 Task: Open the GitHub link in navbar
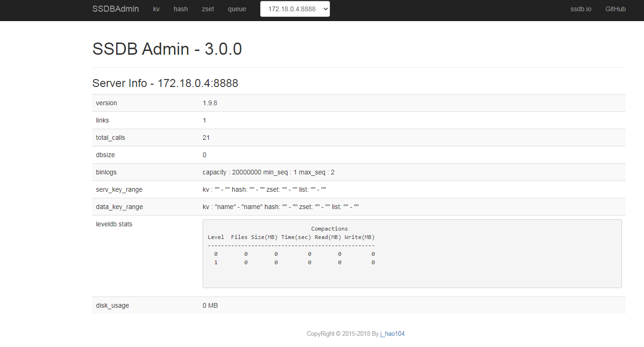(615, 9)
